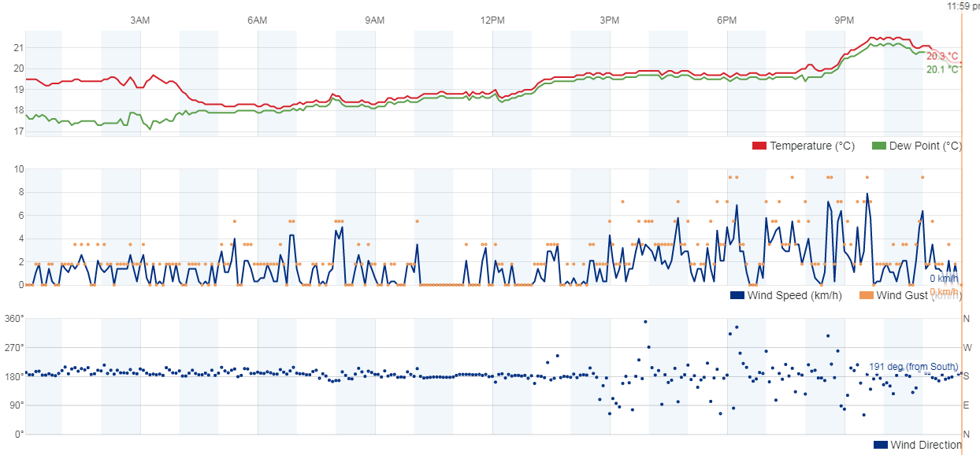Screen dimensions: 980x455
Task: Select the 3AM time axis label
Action: pos(140,20)
